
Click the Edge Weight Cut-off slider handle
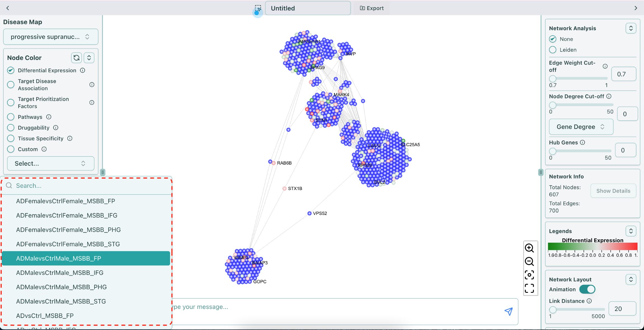[x=553, y=79]
